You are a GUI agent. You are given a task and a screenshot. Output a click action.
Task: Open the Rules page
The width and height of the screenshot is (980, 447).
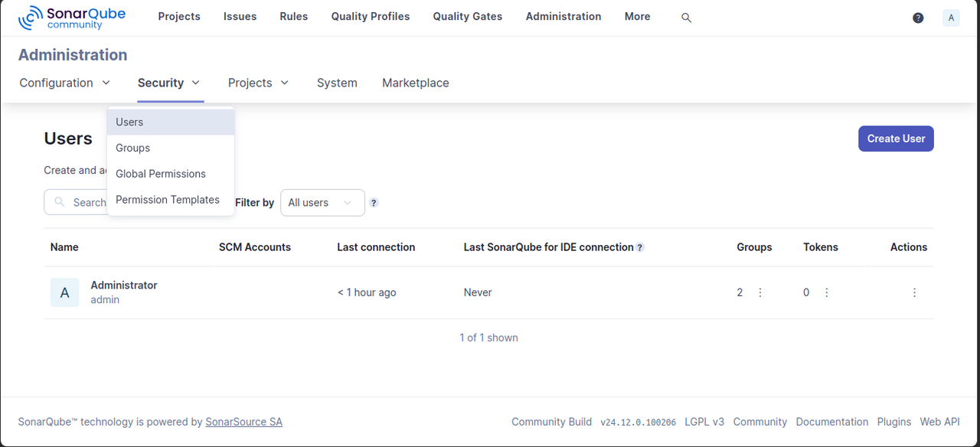click(294, 16)
